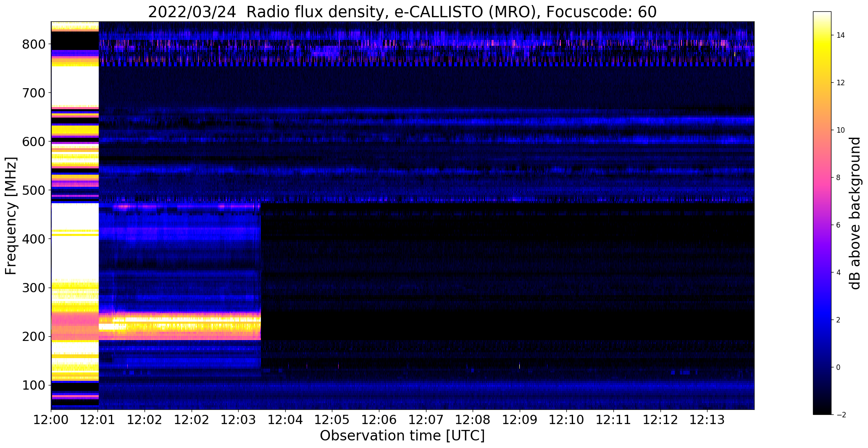Screen dimensions: 868x448
Task: Select the '600' frequency tick label
Action: (x=34, y=141)
